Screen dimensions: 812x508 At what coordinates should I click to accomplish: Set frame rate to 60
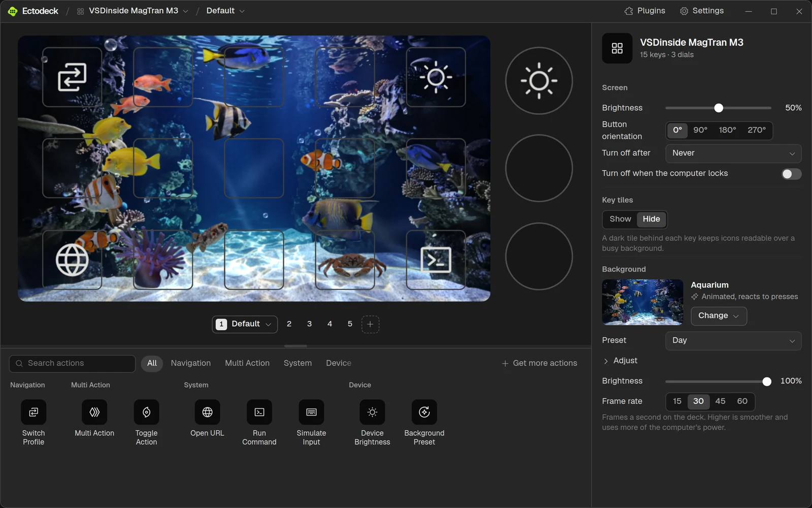tap(742, 401)
